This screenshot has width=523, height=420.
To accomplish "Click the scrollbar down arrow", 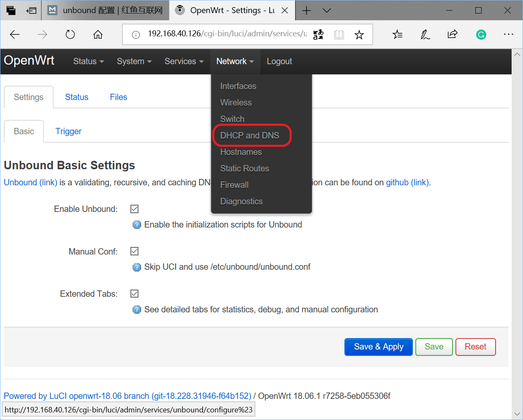I will (517, 414).
